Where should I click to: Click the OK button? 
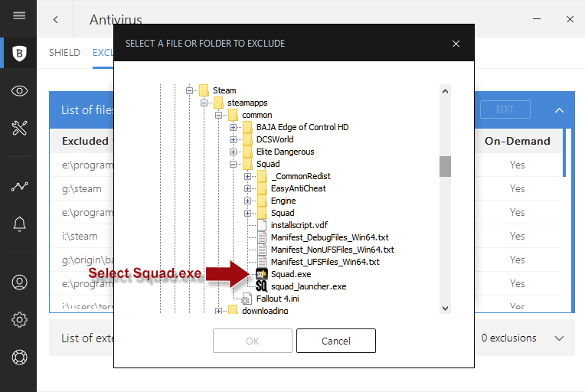click(253, 341)
